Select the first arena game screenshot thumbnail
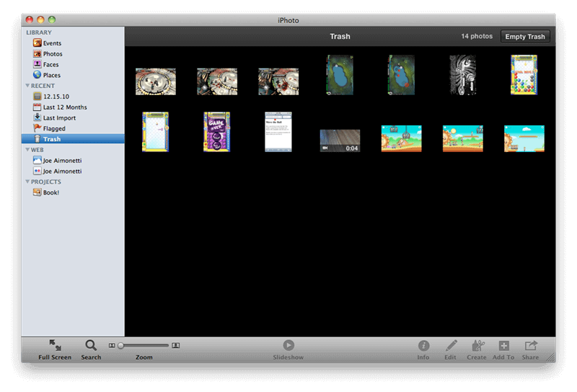 (x=156, y=81)
